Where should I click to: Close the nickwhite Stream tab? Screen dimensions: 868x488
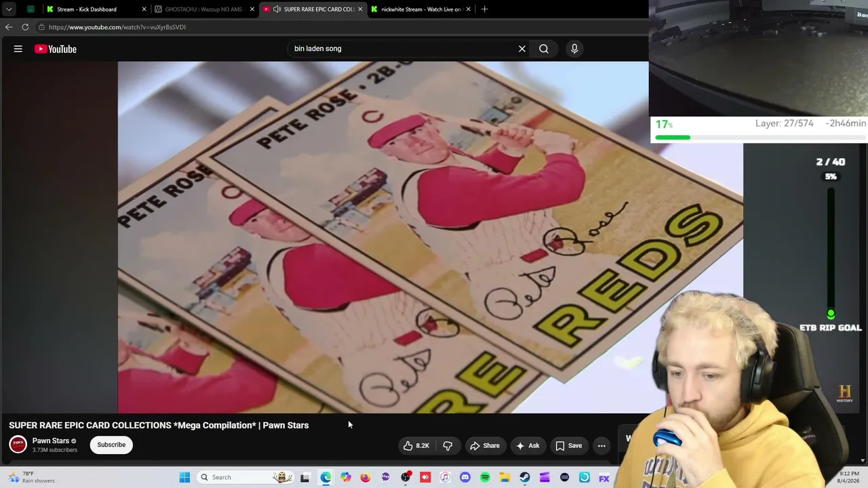[468, 9]
